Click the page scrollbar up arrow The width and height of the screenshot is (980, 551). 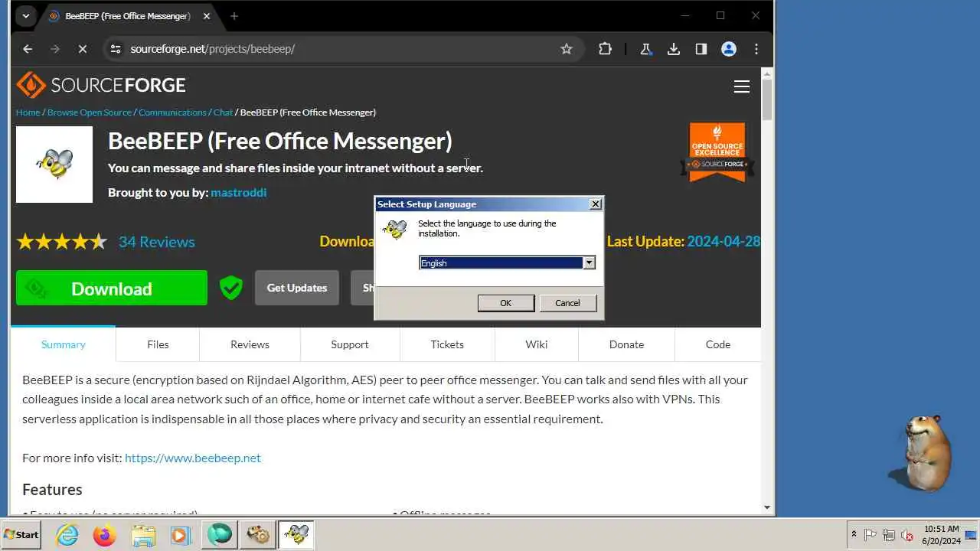pos(767,73)
